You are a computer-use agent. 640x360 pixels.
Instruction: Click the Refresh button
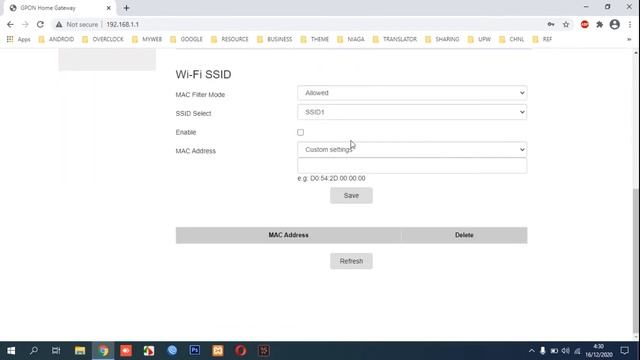(x=351, y=261)
